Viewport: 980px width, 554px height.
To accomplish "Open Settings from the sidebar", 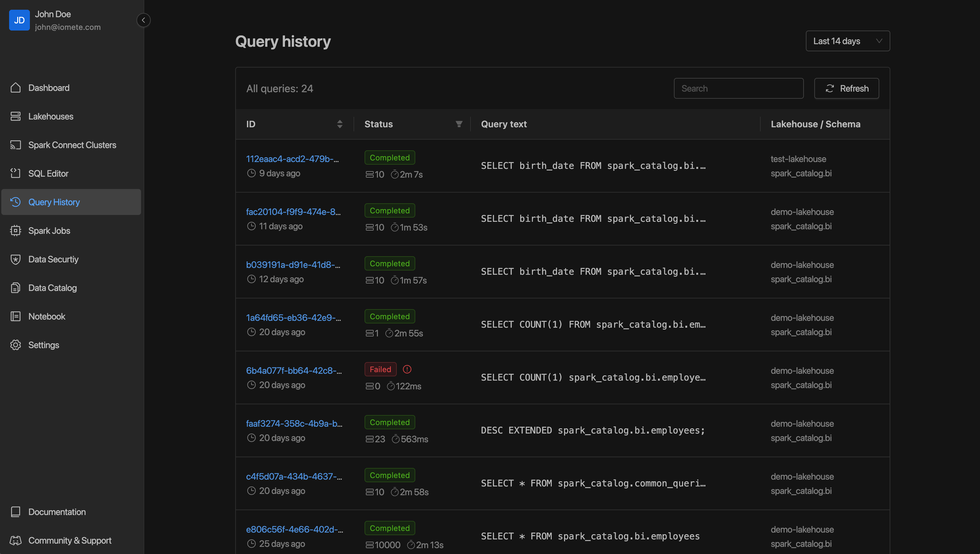I will [71, 345].
